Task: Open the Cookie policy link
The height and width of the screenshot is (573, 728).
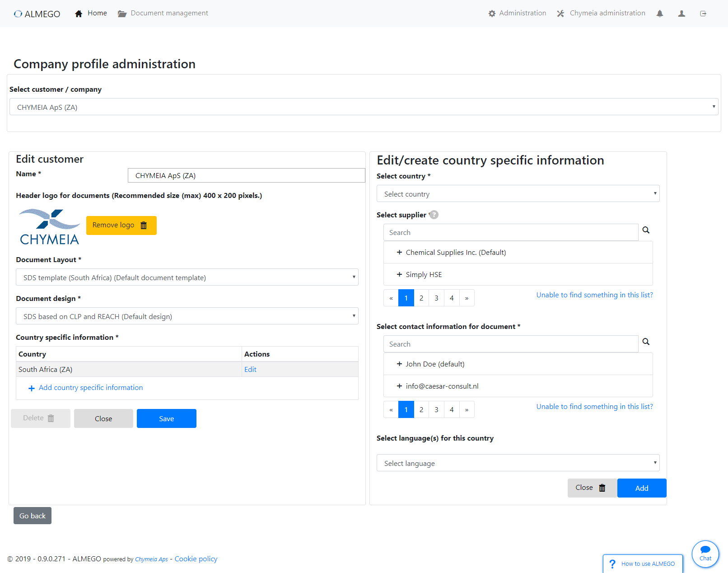Action: 196,559
